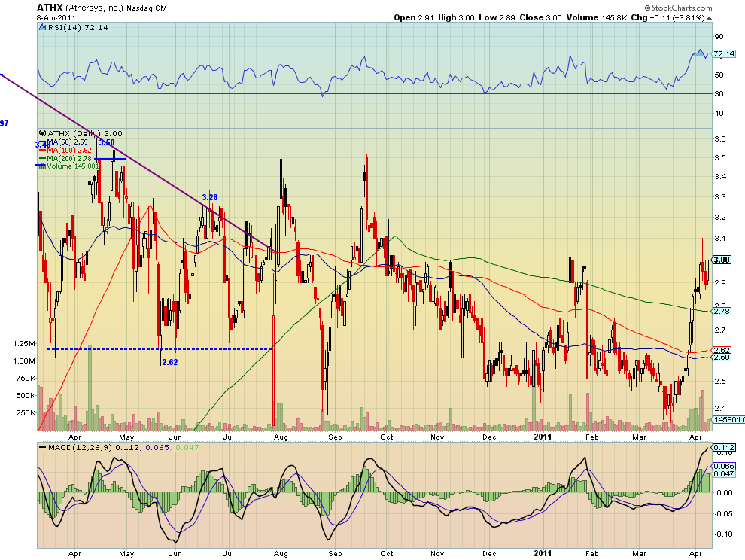Screen dimensions: 745x560
Task: Click the Volume 145.8K header value
Action: [x=597, y=17]
